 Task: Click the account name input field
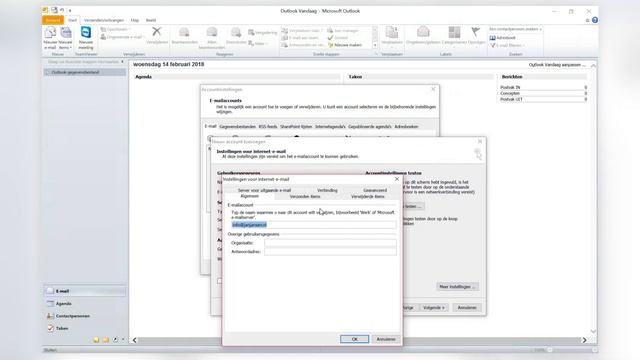click(313, 225)
